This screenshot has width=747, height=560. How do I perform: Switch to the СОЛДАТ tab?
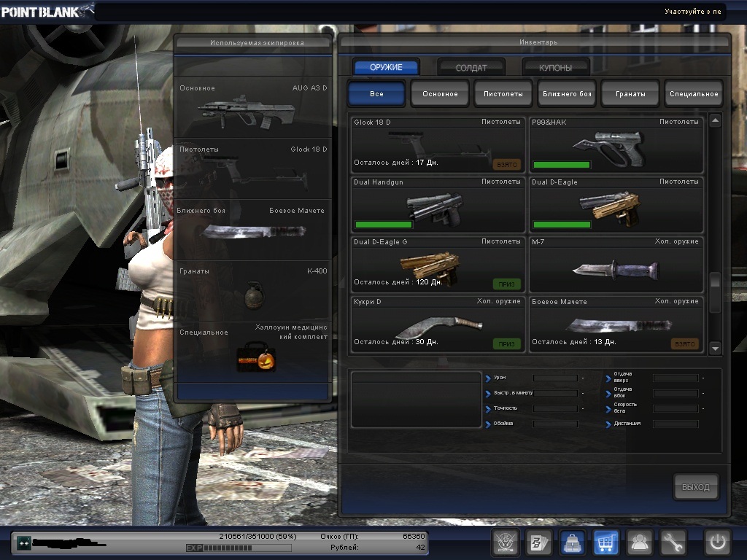pos(471,67)
